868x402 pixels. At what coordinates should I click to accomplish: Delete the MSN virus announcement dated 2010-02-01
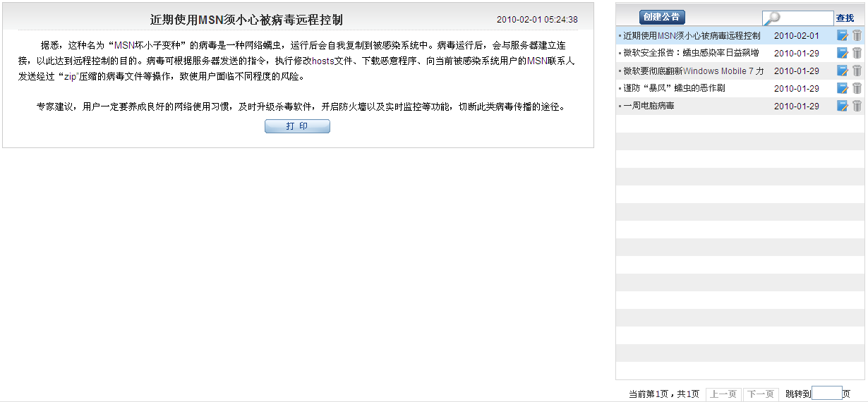tap(857, 35)
